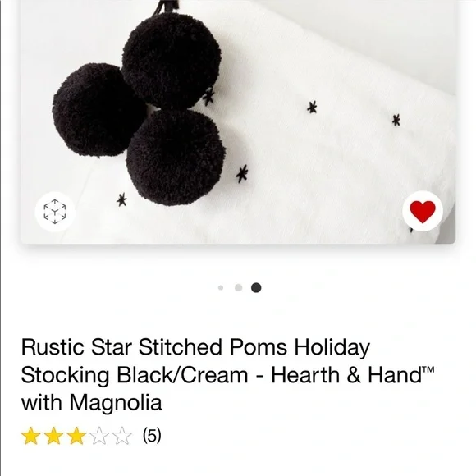The width and height of the screenshot is (476, 476).
Task: Open the 3D AR view cube icon
Action: tap(55, 212)
